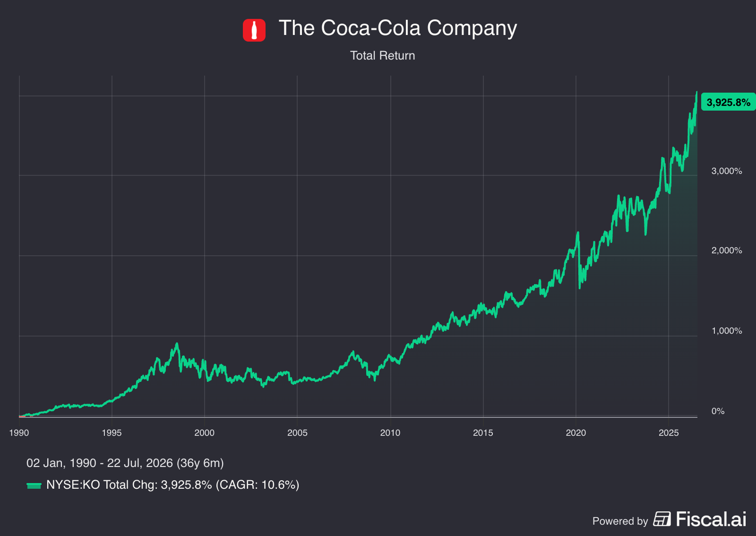Select the 2025 x-axis label
756x536 pixels.
click(x=669, y=432)
